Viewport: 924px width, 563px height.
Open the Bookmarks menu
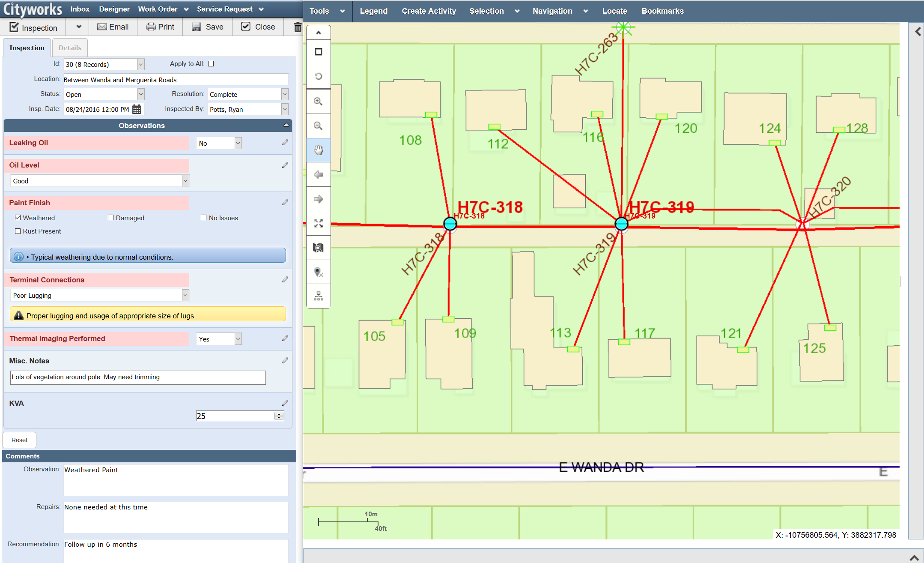point(662,11)
